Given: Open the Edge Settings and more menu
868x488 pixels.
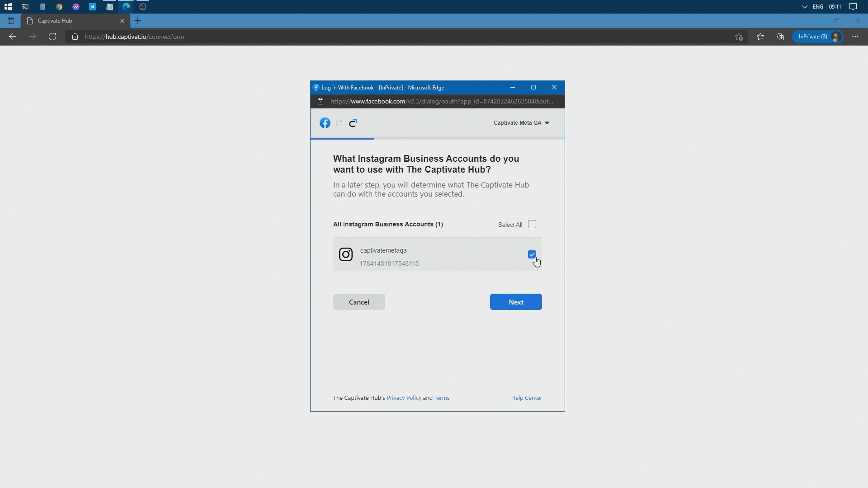Looking at the screenshot, I should click(x=855, y=37).
